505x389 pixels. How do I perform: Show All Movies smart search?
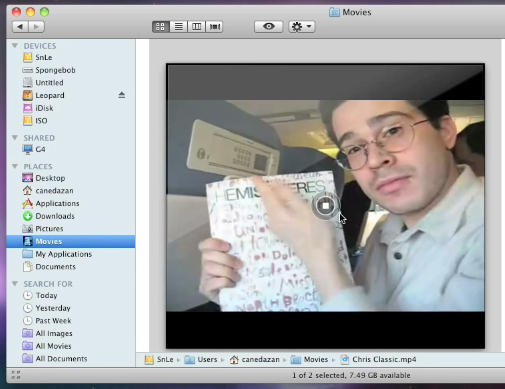point(71,346)
